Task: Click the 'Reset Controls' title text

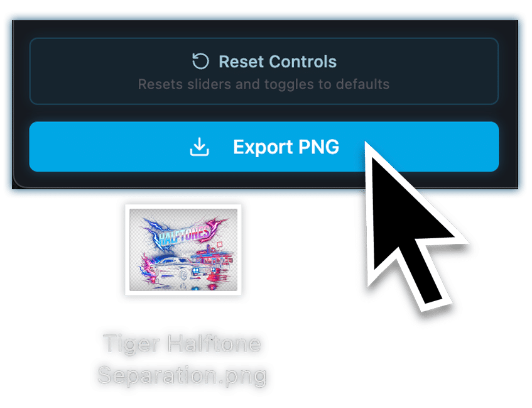Action: click(x=278, y=62)
